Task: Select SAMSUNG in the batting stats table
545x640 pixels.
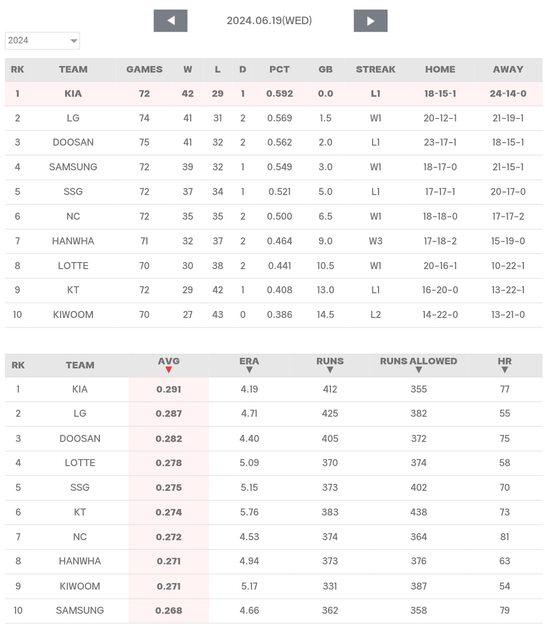Action: 80,610
